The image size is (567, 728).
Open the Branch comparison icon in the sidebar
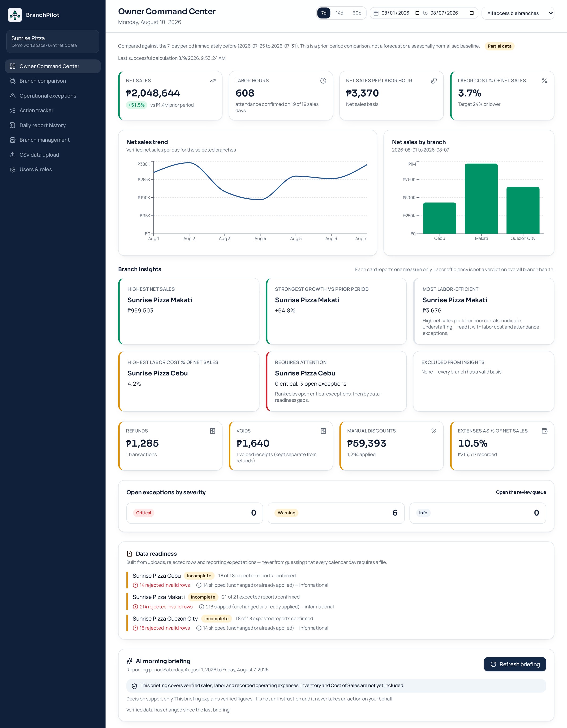click(x=13, y=81)
